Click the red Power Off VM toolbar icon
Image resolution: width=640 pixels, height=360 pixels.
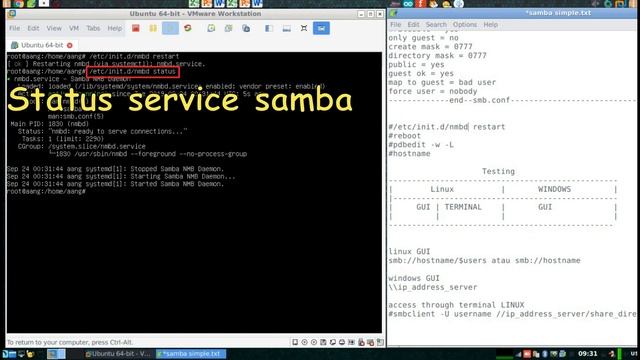click(136, 28)
